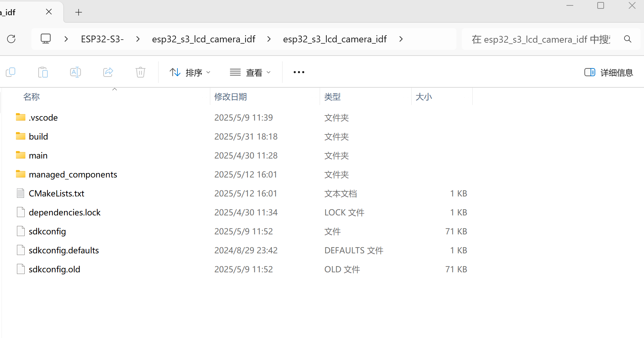Viewport: 644px width, 338px height.
Task: Click the Copy icon in toolbar
Action: [x=11, y=72]
